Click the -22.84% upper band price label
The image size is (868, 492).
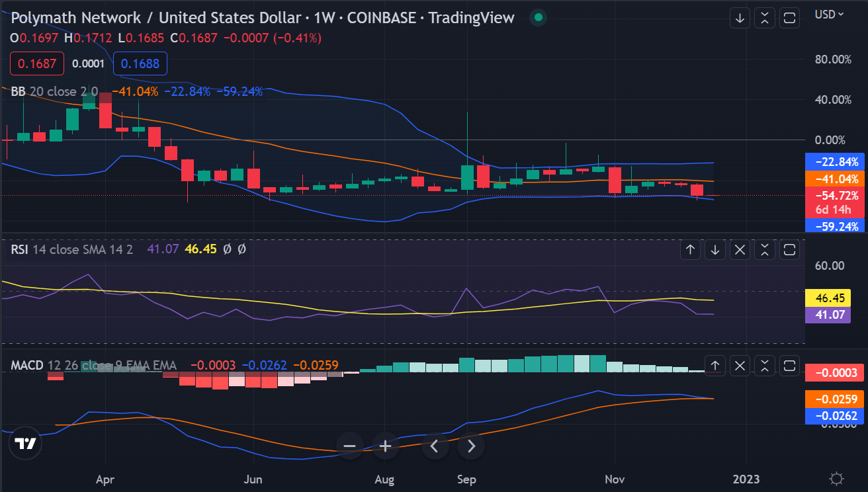coord(836,161)
